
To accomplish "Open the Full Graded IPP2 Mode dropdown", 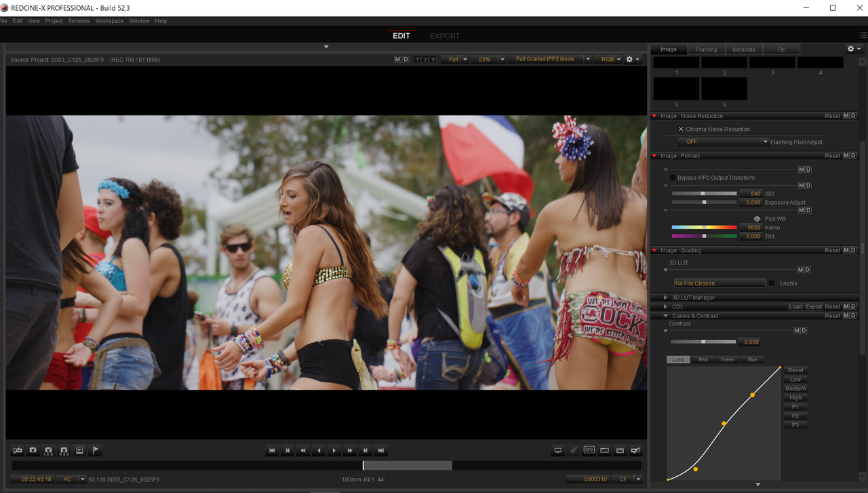I will [550, 60].
